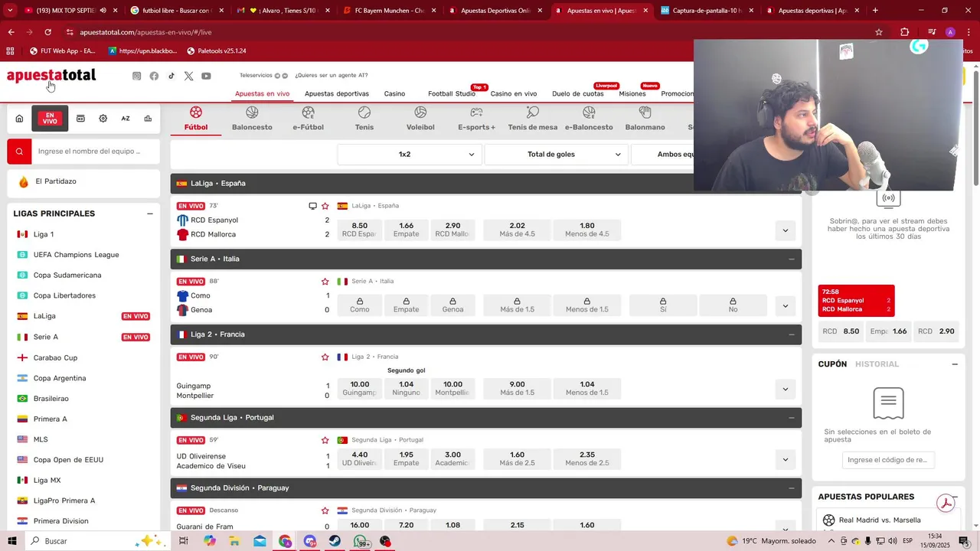Go to the home icon in sidebar
The image size is (980, 551).
[19, 119]
